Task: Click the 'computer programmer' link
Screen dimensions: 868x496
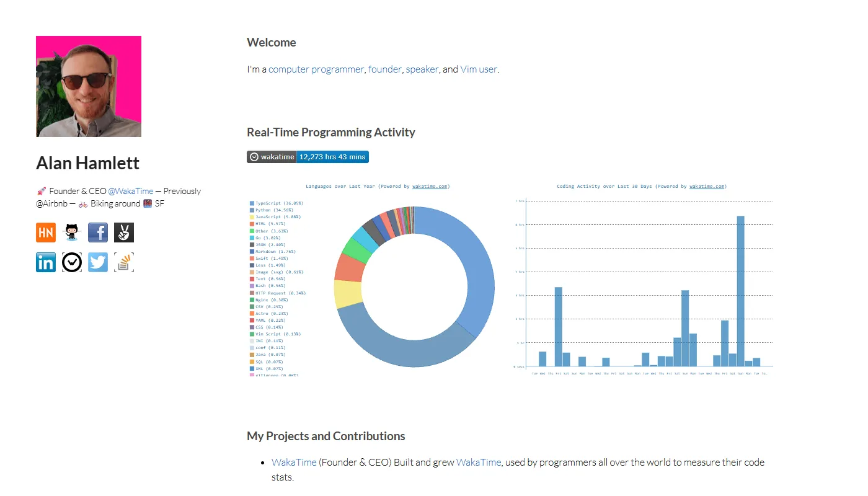Action: (x=316, y=69)
